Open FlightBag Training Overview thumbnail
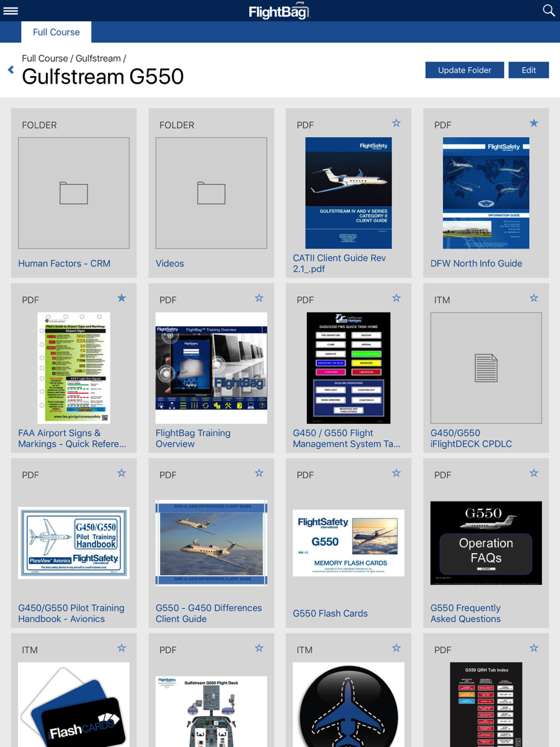 (211, 368)
